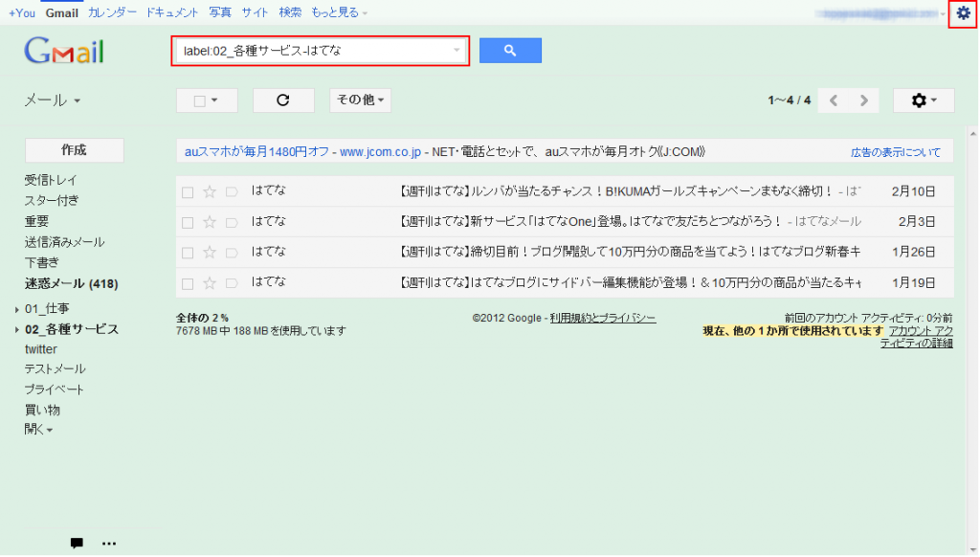This screenshot has height=557, width=980.
Task: Star the 2月10日 はてな email
Action: point(209,190)
